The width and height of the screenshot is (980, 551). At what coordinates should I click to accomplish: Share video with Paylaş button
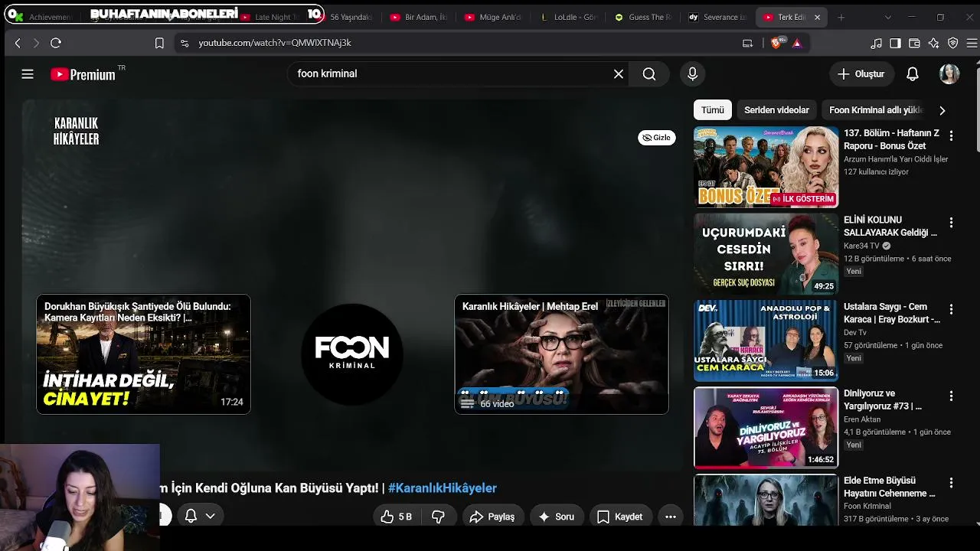point(492,517)
